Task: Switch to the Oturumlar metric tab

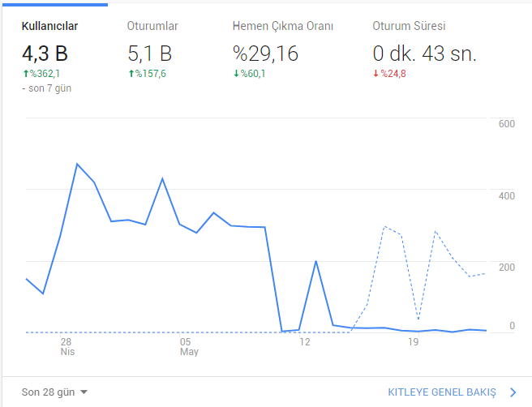Action: coord(152,26)
